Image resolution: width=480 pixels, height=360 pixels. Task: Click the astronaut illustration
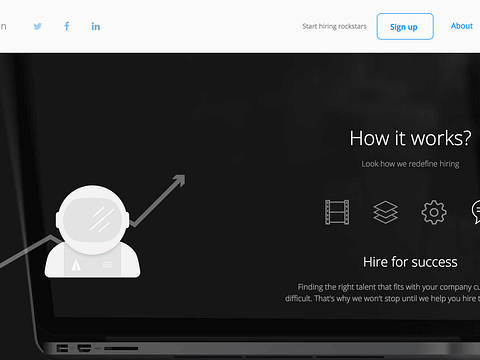93,231
